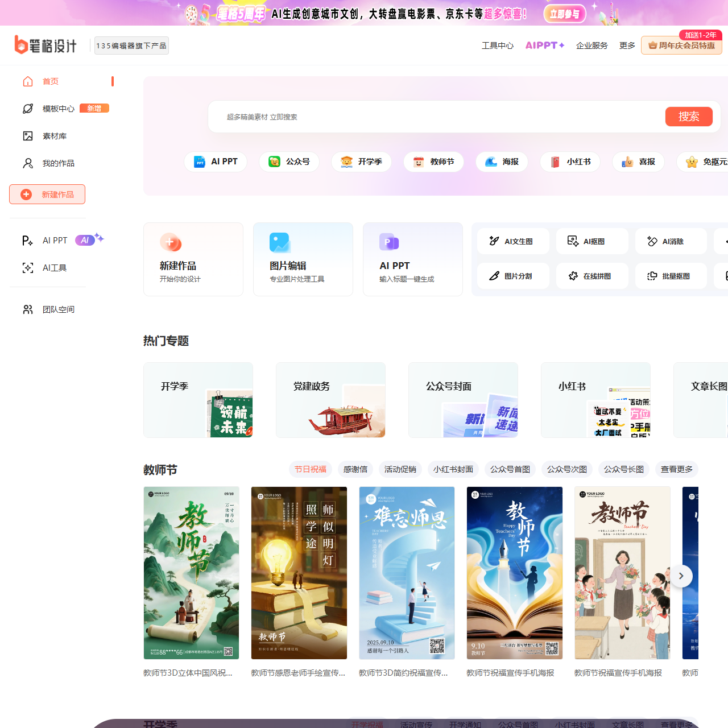The height and width of the screenshot is (728, 728).
Task: Open the 党建政务 topic card
Action: pos(330,400)
